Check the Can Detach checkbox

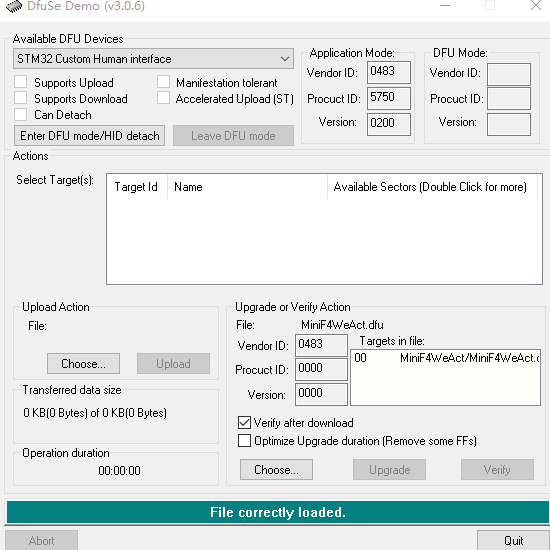point(20,114)
